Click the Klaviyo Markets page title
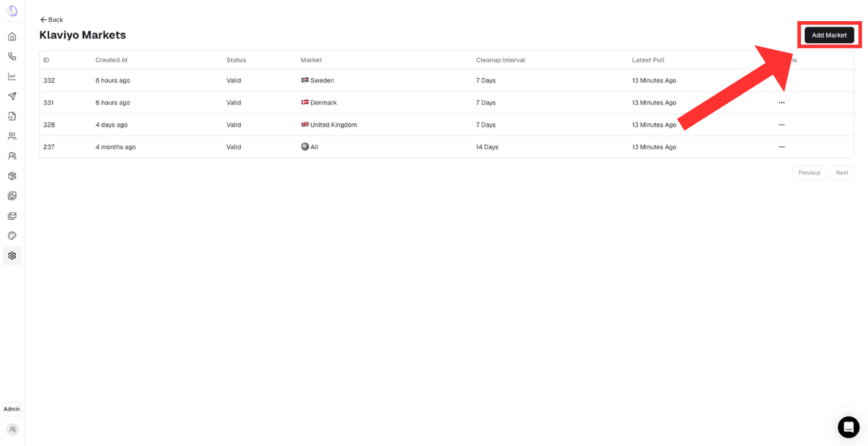868x446 pixels. pyautogui.click(x=83, y=35)
